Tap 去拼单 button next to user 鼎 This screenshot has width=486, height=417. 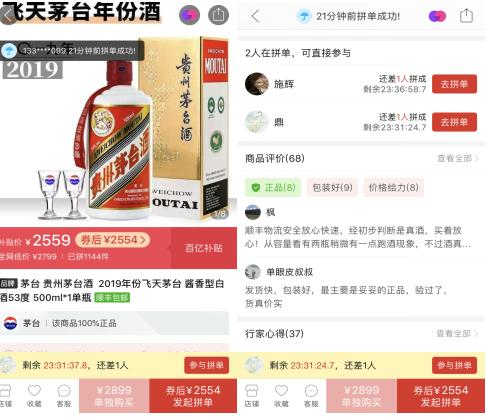(454, 122)
